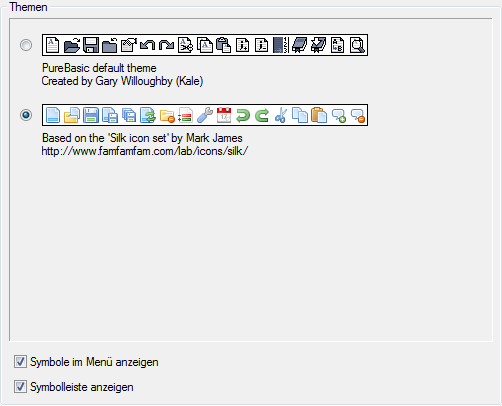Click the green undo arrow in Silk preview
Screen dimensions: 502x406
coord(243,115)
